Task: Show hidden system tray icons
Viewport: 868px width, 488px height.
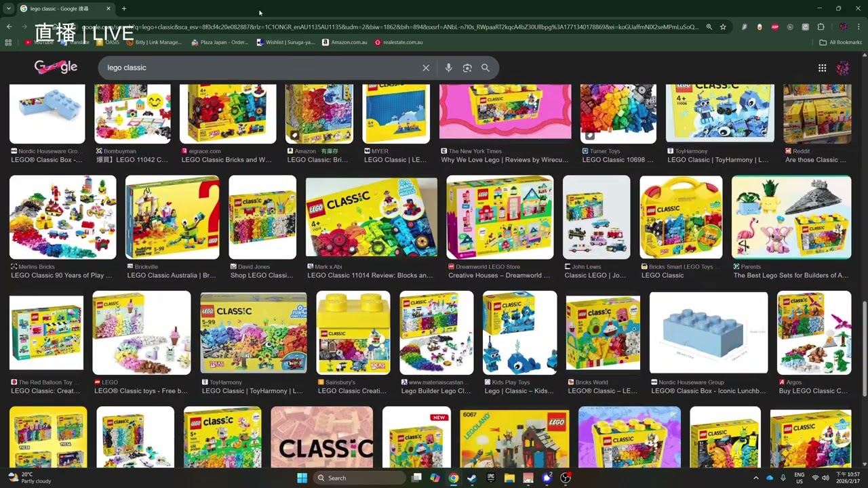Action: click(756, 478)
